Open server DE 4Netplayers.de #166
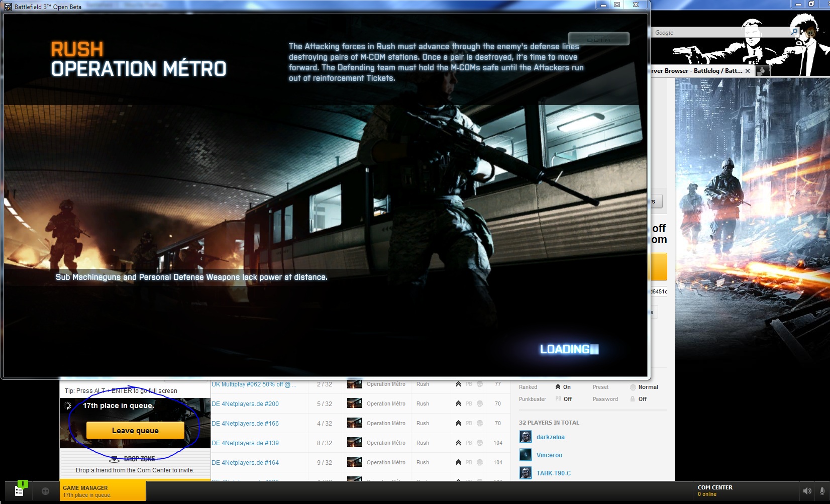The width and height of the screenshot is (830, 504). (245, 424)
